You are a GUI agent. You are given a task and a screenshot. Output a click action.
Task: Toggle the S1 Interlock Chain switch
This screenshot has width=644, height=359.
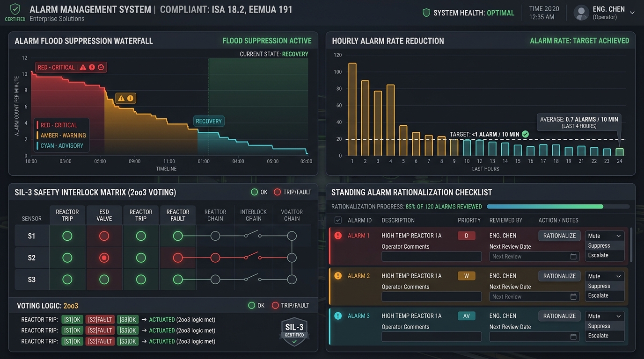point(253,235)
